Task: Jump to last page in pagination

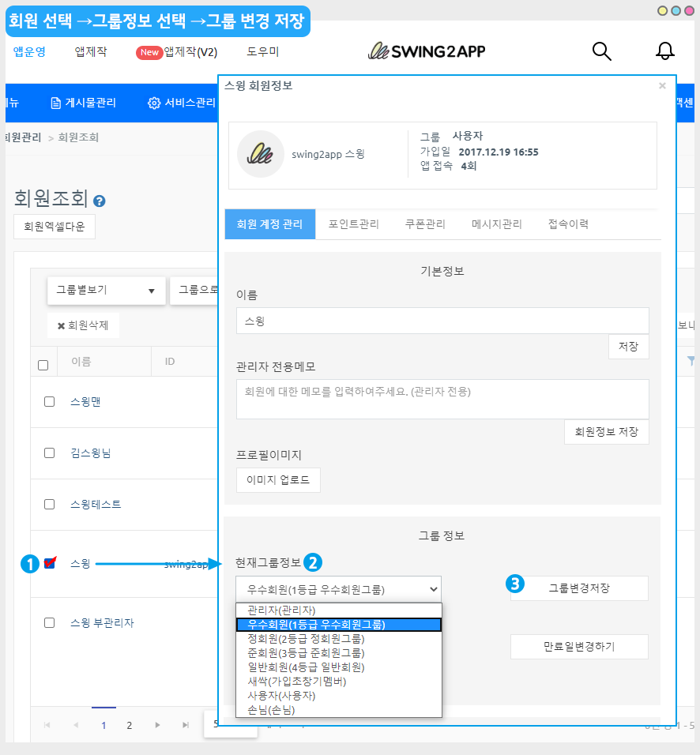Action: (x=186, y=725)
